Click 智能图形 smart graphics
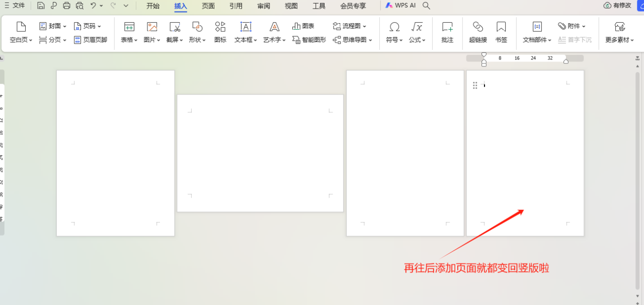This screenshot has height=305, width=644. (309, 40)
